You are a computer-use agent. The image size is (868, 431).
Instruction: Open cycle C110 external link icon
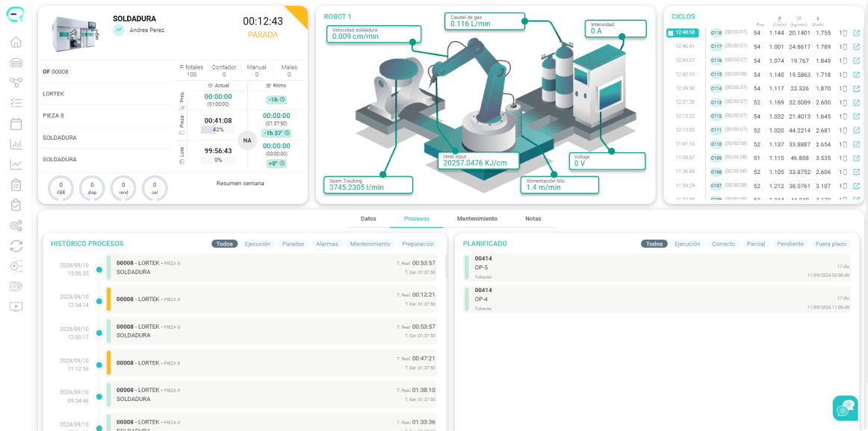click(x=856, y=144)
